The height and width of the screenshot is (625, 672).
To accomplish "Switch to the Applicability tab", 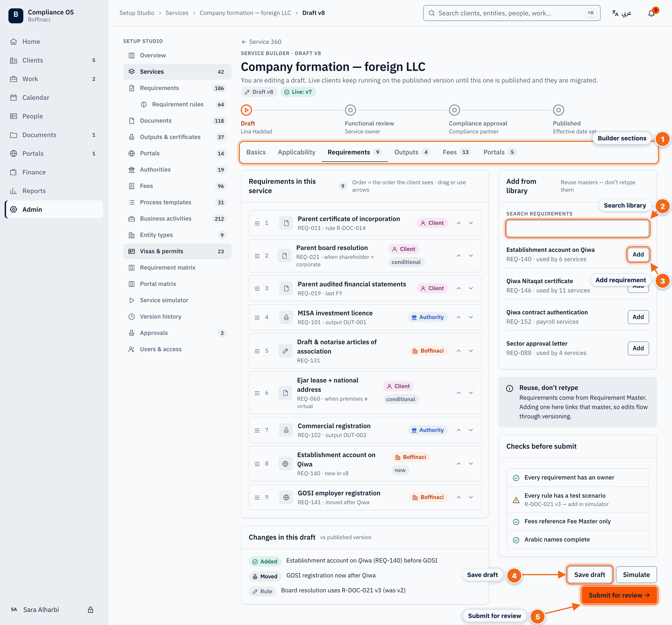I will (297, 152).
